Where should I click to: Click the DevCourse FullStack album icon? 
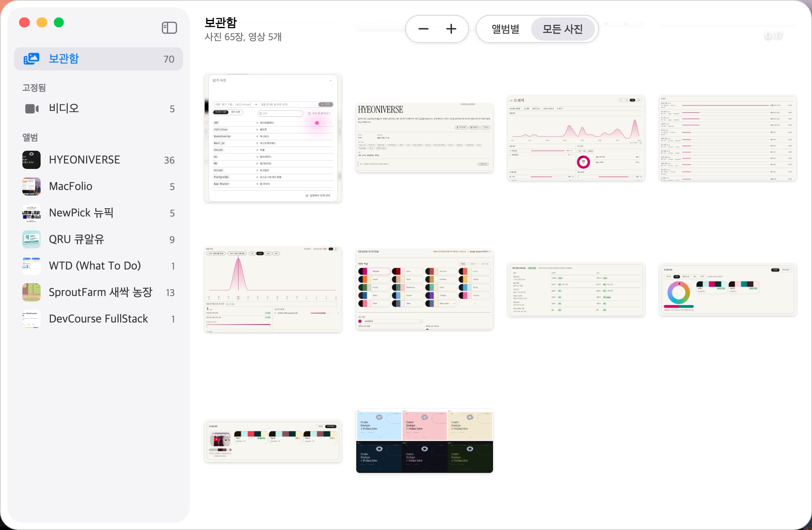click(x=31, y=319)
